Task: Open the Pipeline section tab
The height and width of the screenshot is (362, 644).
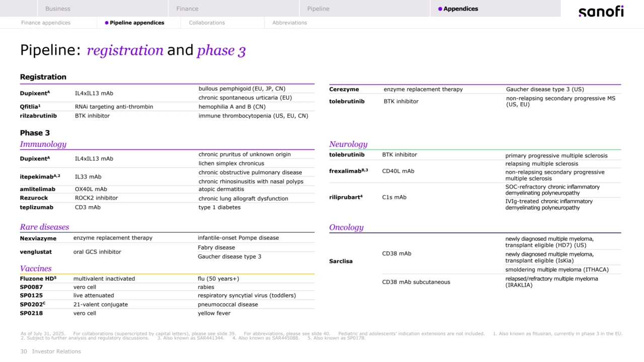Action: 318,9
